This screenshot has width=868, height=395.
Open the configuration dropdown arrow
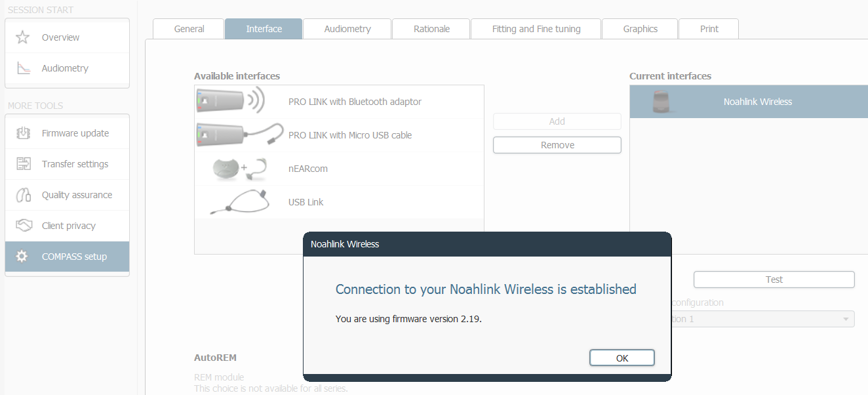(x=845, y=319)
